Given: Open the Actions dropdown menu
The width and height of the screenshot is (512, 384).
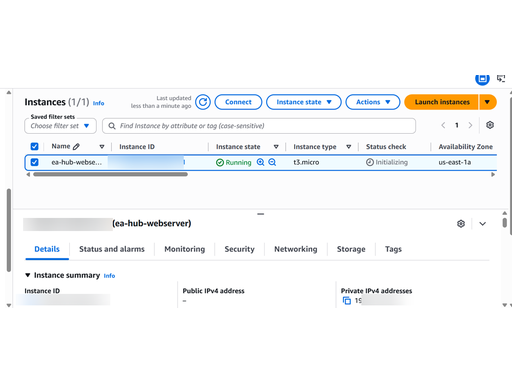Looking at the screenshot, I should pos(373,102).
